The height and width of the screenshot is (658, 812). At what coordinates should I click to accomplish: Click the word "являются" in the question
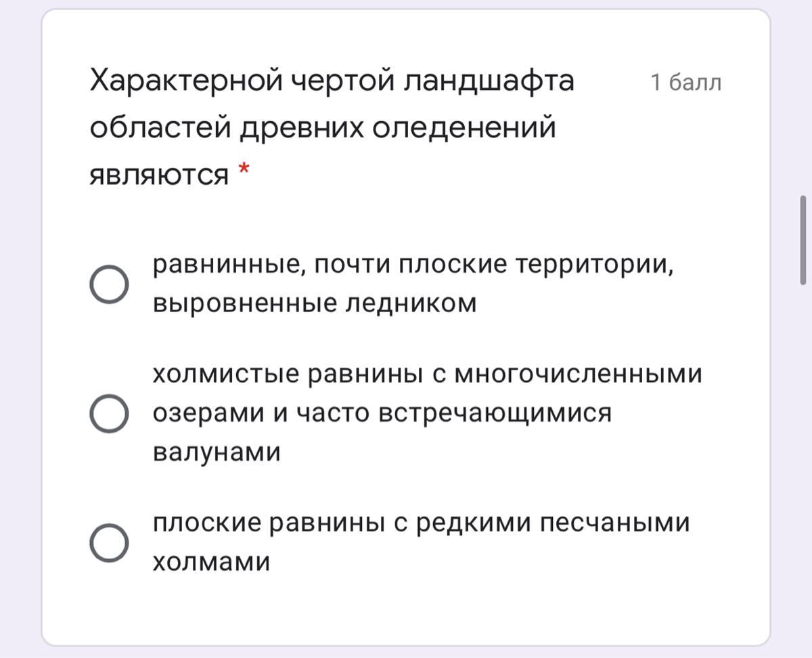(x=160, y=175)
